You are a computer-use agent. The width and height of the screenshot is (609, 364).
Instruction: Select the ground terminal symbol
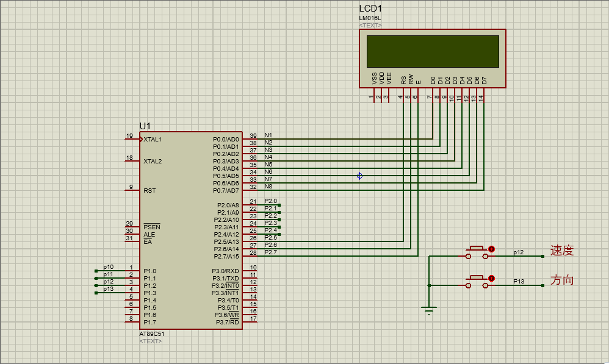coord(429,310)
